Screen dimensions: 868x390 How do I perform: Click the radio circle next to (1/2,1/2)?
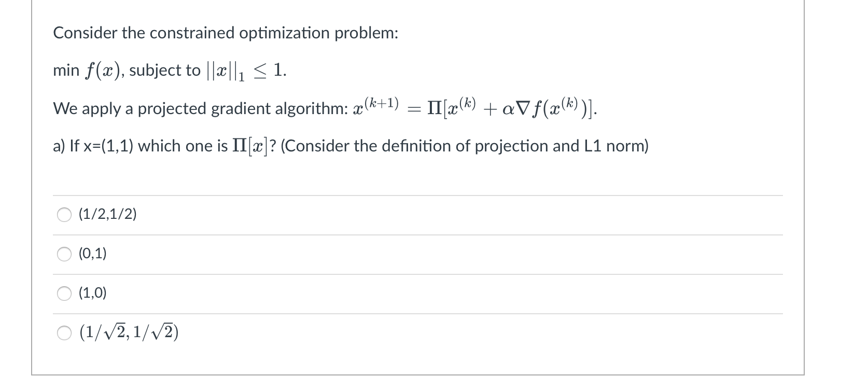[64, 215]
